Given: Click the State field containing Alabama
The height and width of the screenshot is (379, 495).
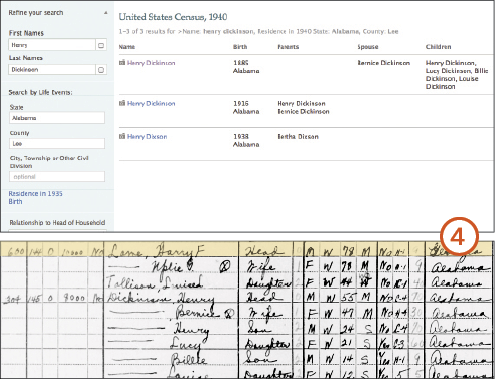Looking at the screenshot, I should [57, 118].
